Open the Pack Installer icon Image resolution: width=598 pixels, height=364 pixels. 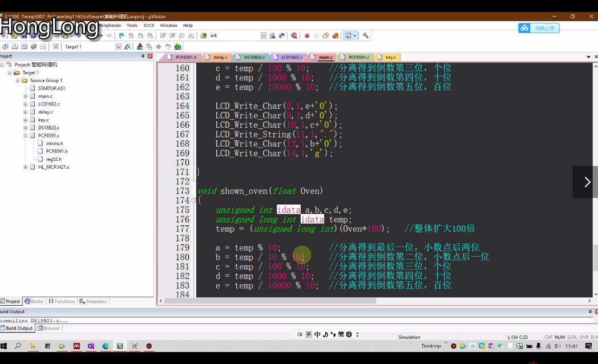[x=177, y=47]
